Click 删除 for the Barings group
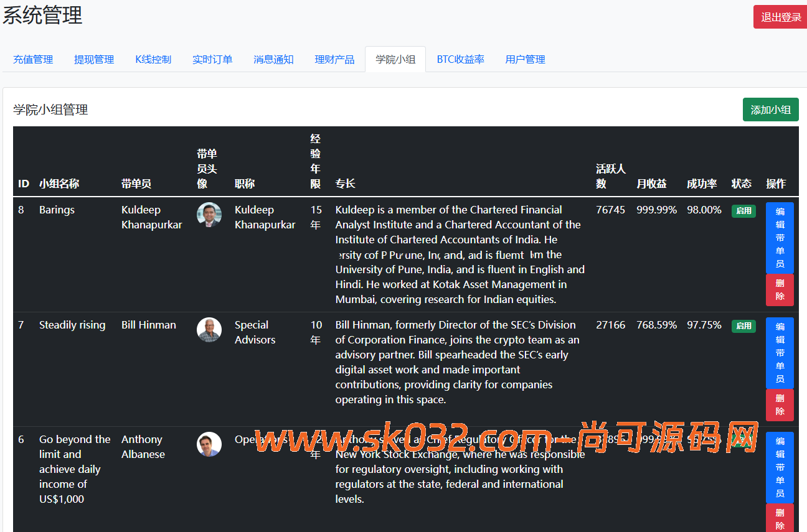The width and height of the screenshot is (807, 532). (x=780, y=290)
